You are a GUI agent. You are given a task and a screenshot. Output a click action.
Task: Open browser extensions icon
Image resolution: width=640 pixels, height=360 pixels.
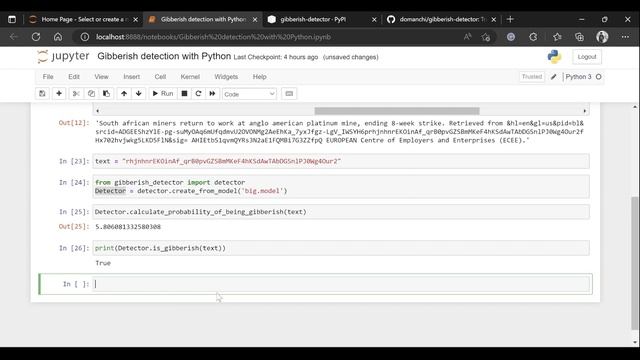click(x=533, y=37)
